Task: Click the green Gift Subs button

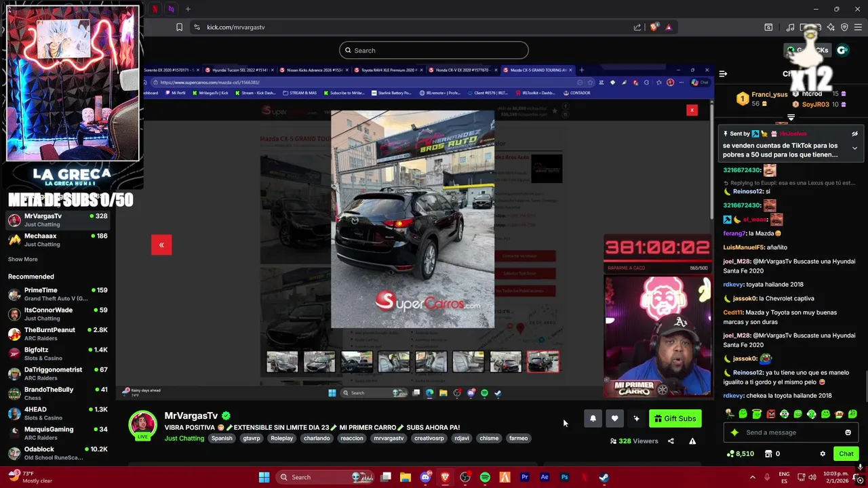Action: (x=675, y=419)
